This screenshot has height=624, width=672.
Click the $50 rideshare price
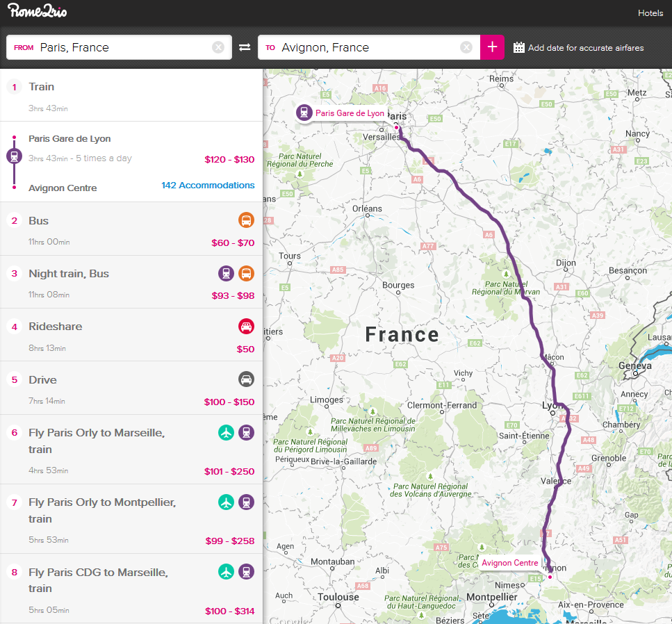245,350
